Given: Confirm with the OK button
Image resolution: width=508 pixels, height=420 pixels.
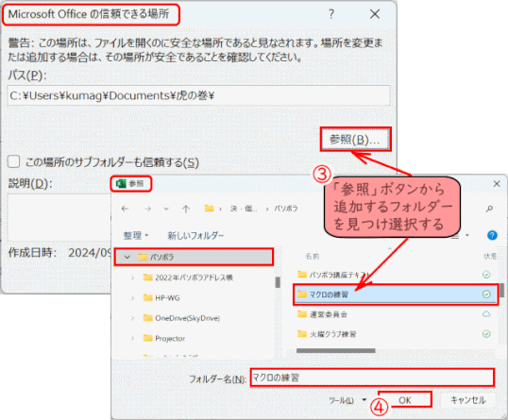Looking at the screenshot, I should [405, 400].
